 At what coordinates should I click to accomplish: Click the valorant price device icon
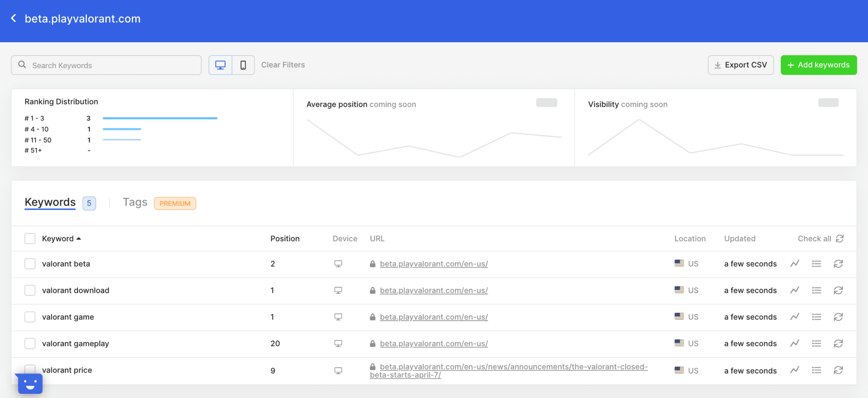click(338, 370)
